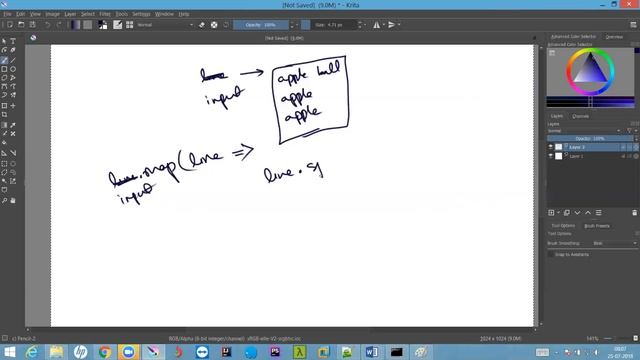Adjust the brush Opacity slider in toolbar
The image size is (640, 360).
pos(261,25)
